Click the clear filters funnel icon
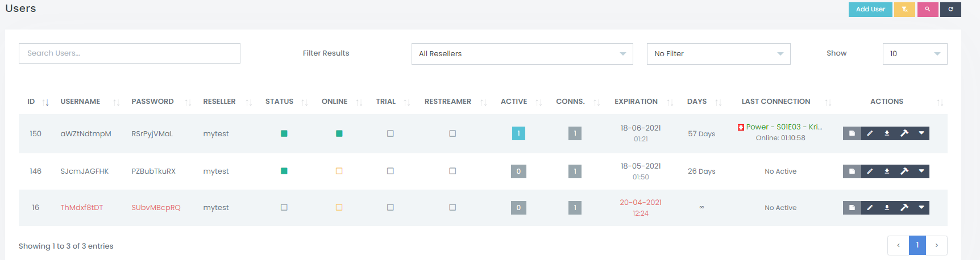 [x=904, y=9]
